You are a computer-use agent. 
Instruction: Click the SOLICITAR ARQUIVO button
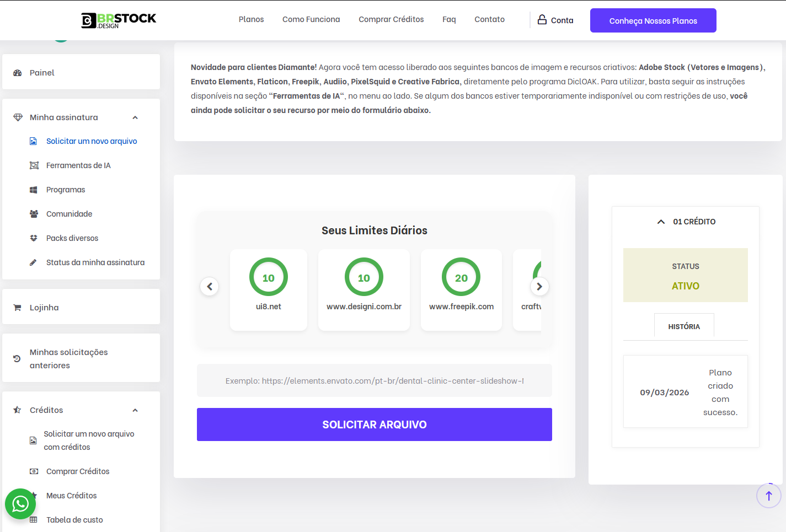click(375, 424)
